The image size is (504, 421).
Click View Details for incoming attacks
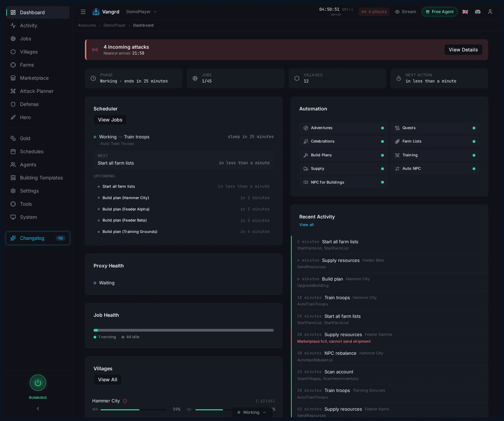pos(463,50)
